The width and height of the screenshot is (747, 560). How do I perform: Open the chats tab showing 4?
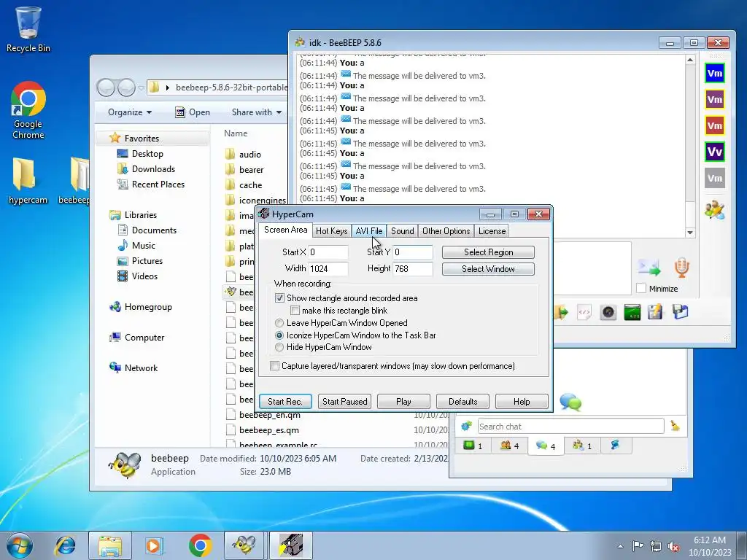[x=546, y=446]
